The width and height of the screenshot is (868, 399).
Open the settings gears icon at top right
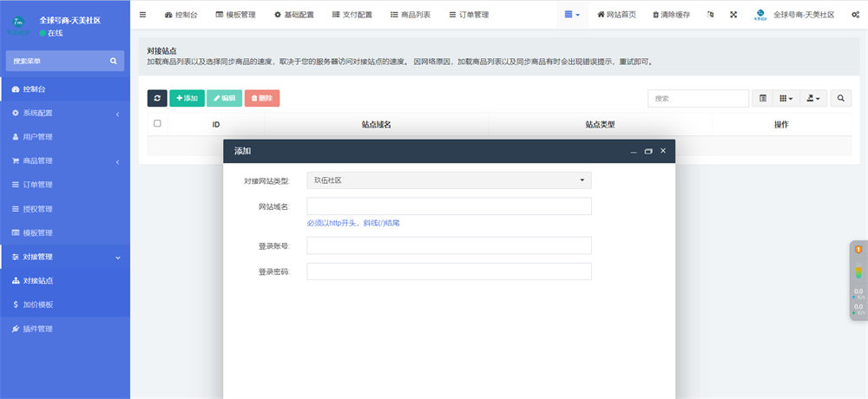855,15
